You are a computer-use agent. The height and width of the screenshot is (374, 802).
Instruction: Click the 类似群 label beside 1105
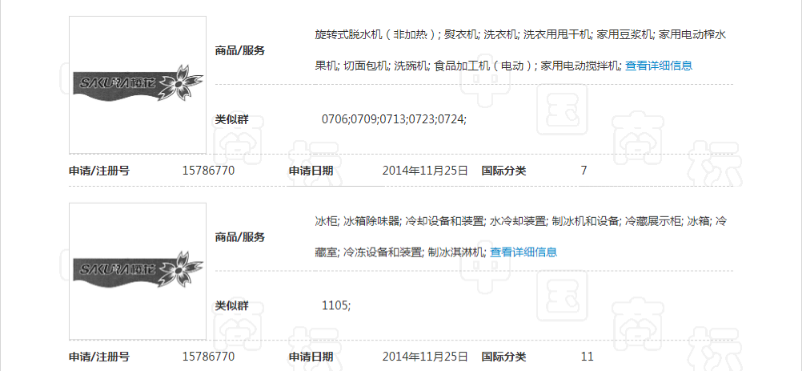point(232,306)
